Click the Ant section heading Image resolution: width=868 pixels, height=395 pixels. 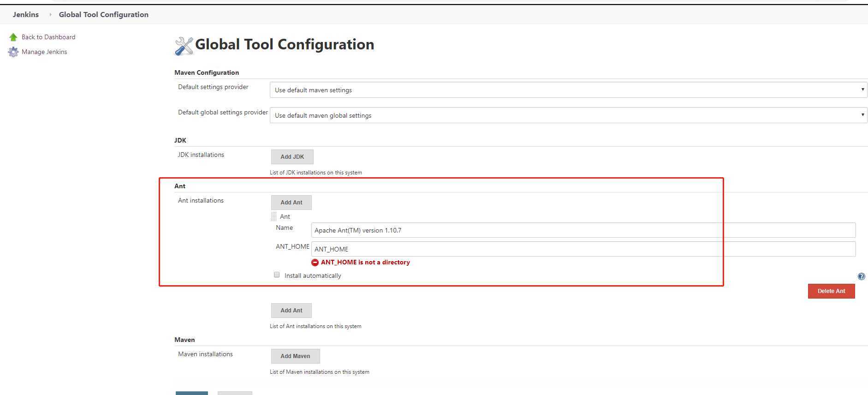tap(180, 186)
